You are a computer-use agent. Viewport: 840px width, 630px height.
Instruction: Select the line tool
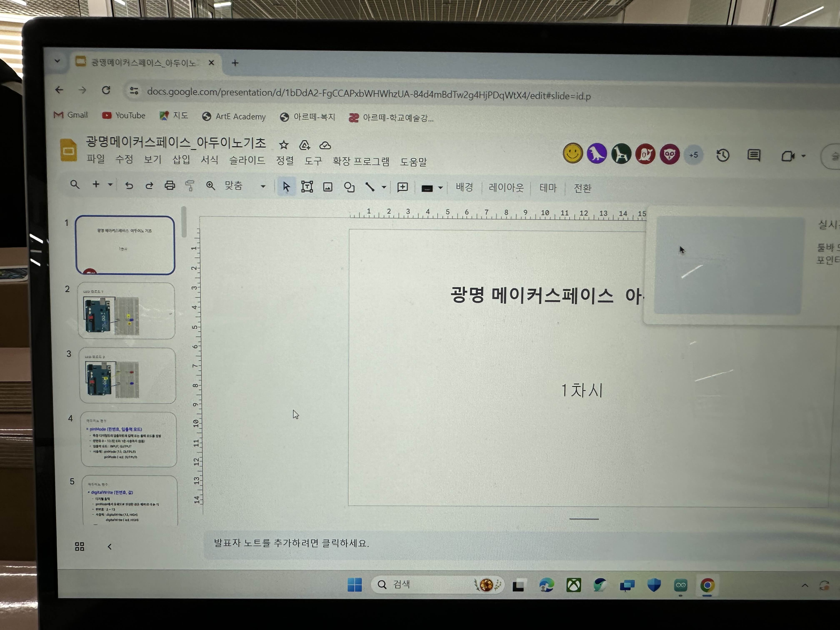(370, 187)
